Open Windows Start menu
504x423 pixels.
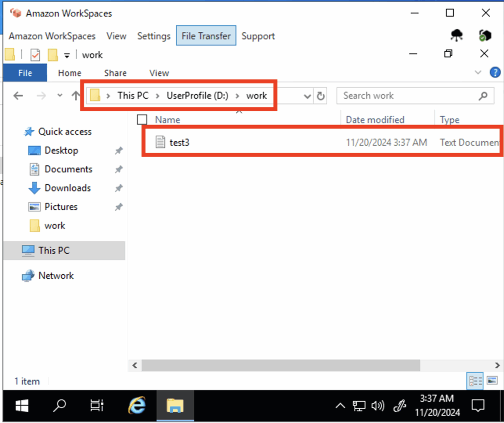22,406
